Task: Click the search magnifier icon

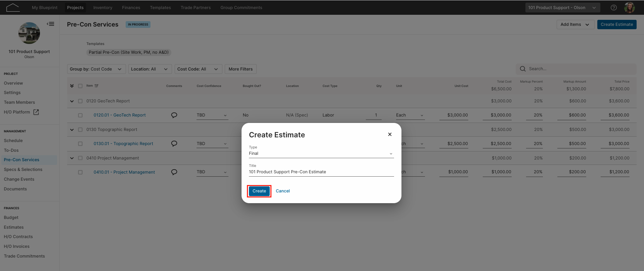Action: pyautogui.click(x=523, y=69)
